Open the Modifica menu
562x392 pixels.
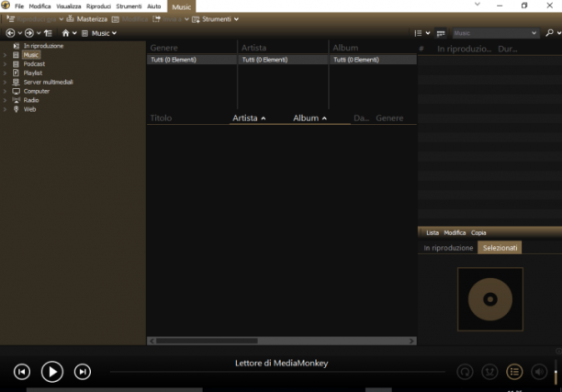coord(39,6)
